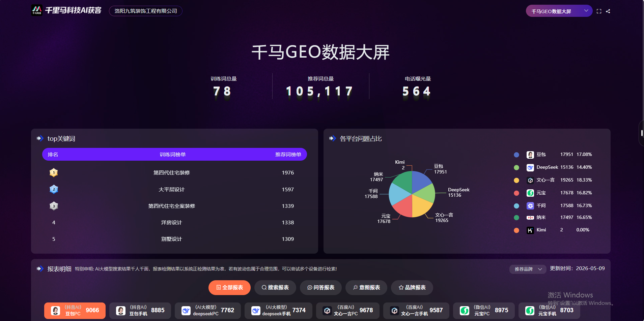644x321 pixels.
Task: Click the gold rank 1 medal icon
Action: pyautogui.click(x=54, y=173)
